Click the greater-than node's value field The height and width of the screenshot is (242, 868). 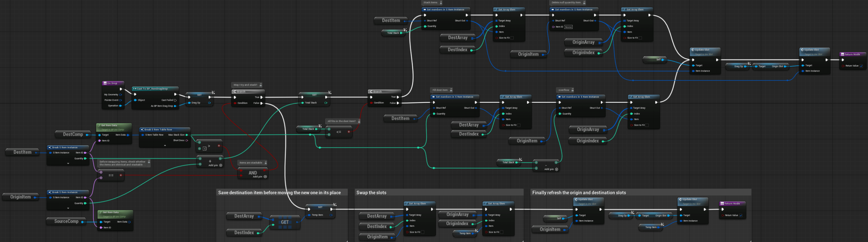204,148
